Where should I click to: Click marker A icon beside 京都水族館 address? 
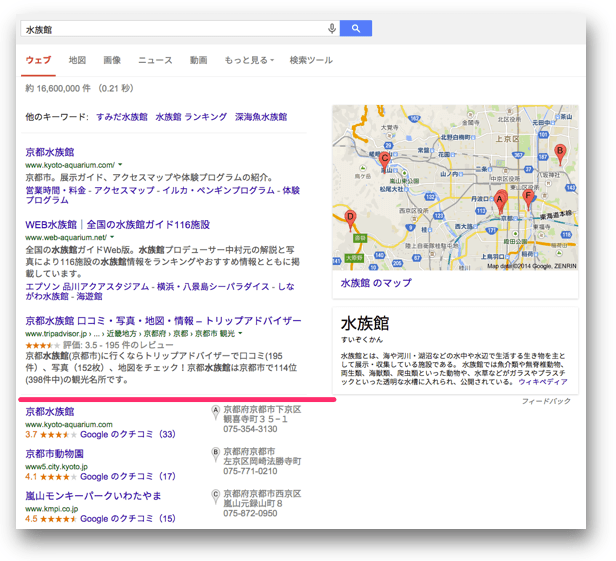215,412
